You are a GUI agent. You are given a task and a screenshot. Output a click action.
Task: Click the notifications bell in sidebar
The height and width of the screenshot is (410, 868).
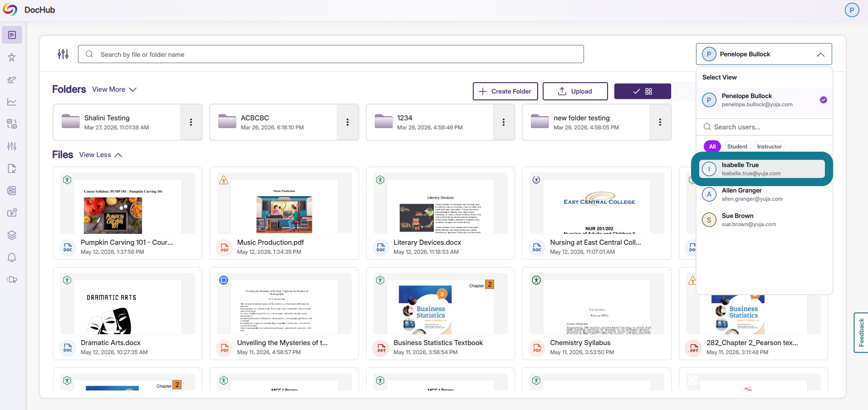12,257
